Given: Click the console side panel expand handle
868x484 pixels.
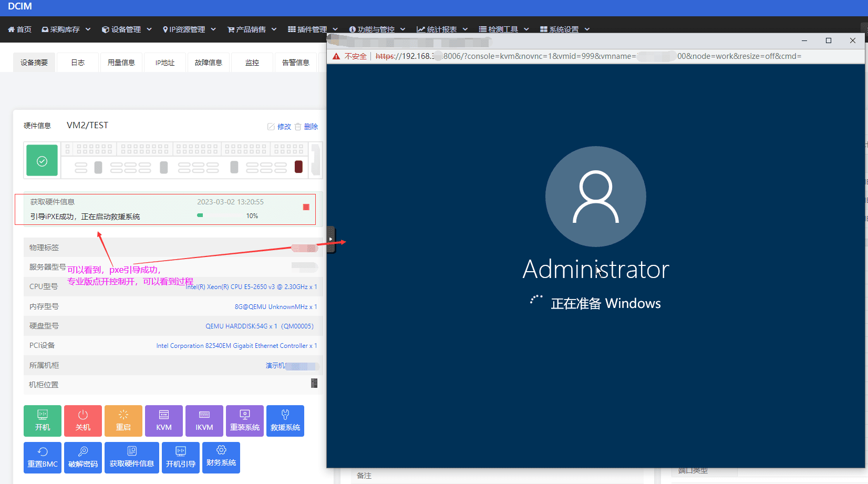Looking at the screenshot, I should coord(330,239).
